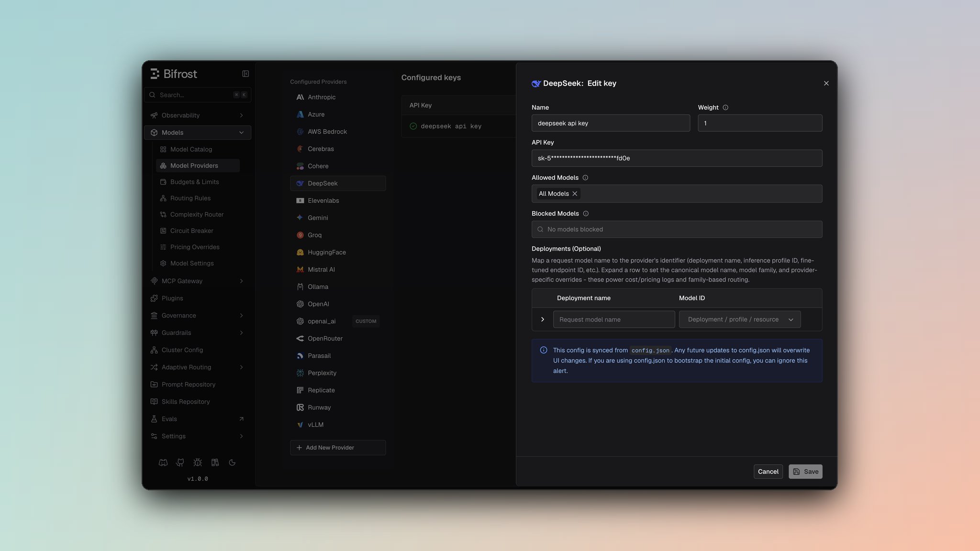Click the Bifrost logo

(174, 74)
